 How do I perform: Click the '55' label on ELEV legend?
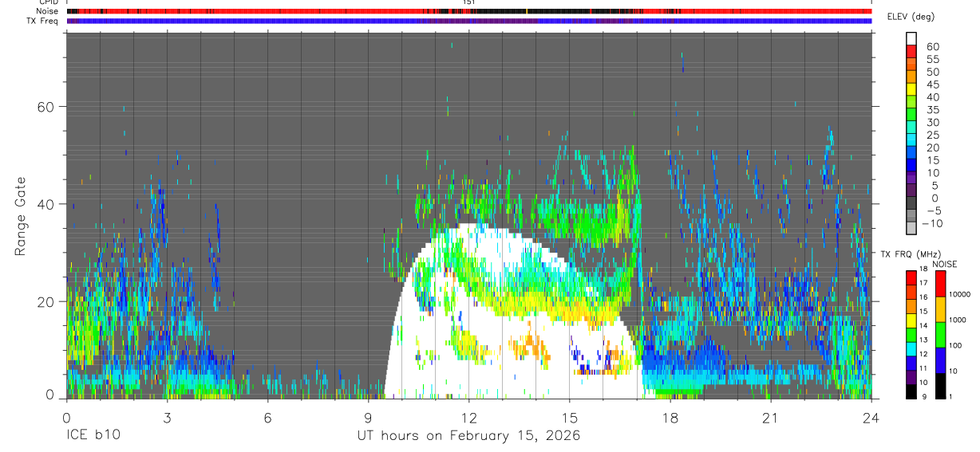pyautogui.click(x=932, y=59)
